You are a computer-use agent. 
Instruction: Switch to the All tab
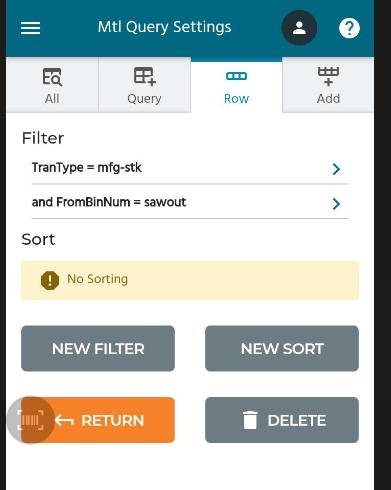(x=52, y=85)
